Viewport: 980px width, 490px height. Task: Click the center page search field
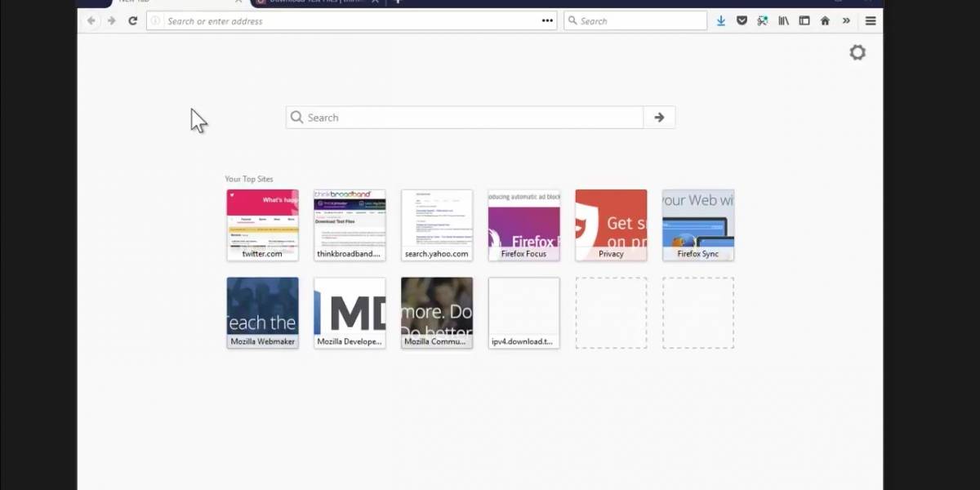click(x=465, y=118)
